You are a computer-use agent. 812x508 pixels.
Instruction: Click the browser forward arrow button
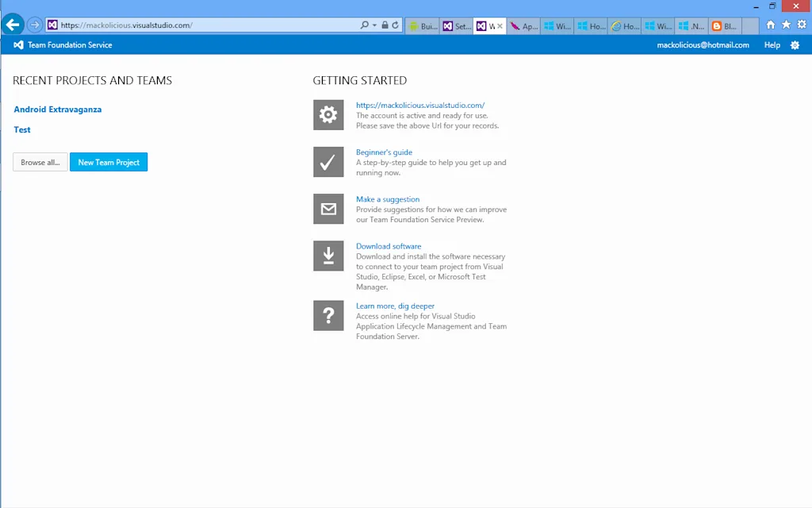click(35, 25)
